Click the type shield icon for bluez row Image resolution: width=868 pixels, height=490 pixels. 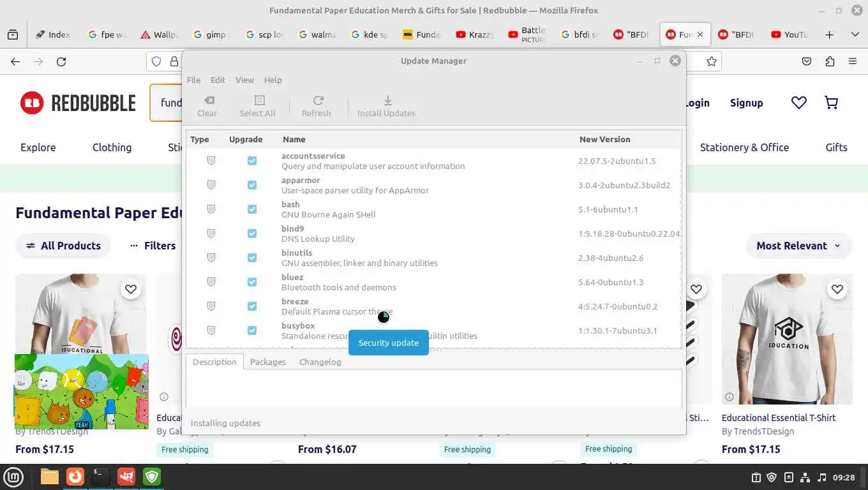coord(211,282)
